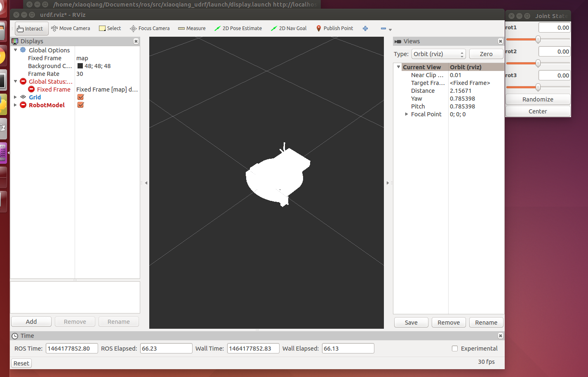Toggle the RobotModel display checkbox
Screen dimensions: 588x377
[x=81, y=105]
